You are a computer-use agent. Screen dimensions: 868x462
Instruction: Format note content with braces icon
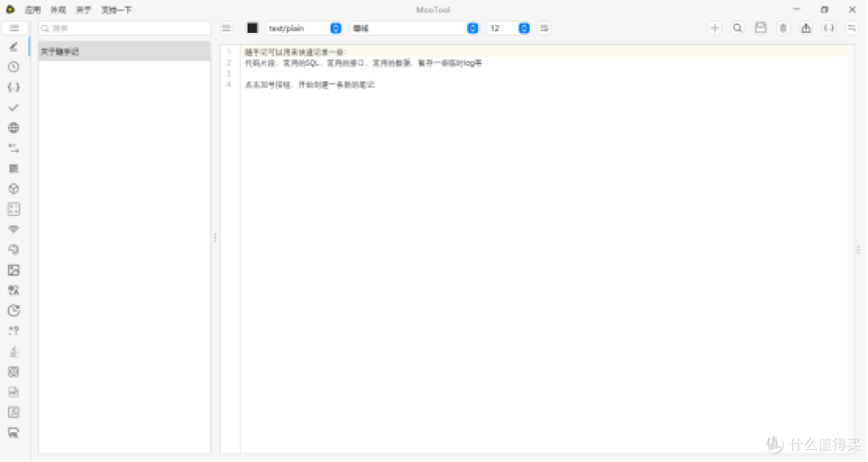829,28
